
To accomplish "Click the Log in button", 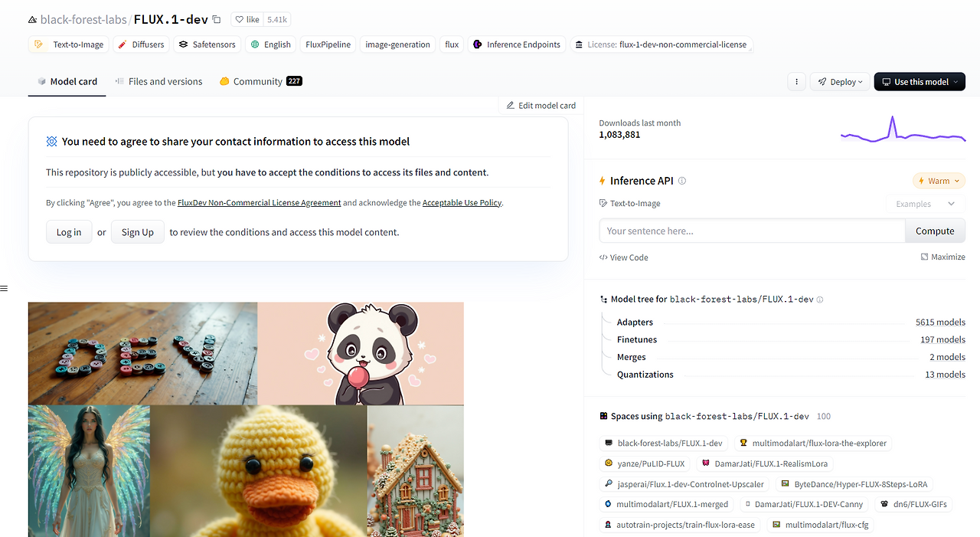I will [69, 232].
